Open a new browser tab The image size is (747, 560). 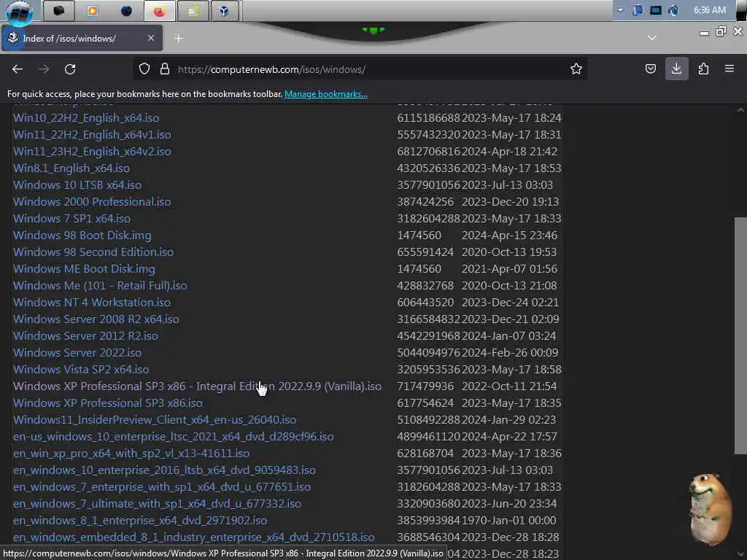178,39
